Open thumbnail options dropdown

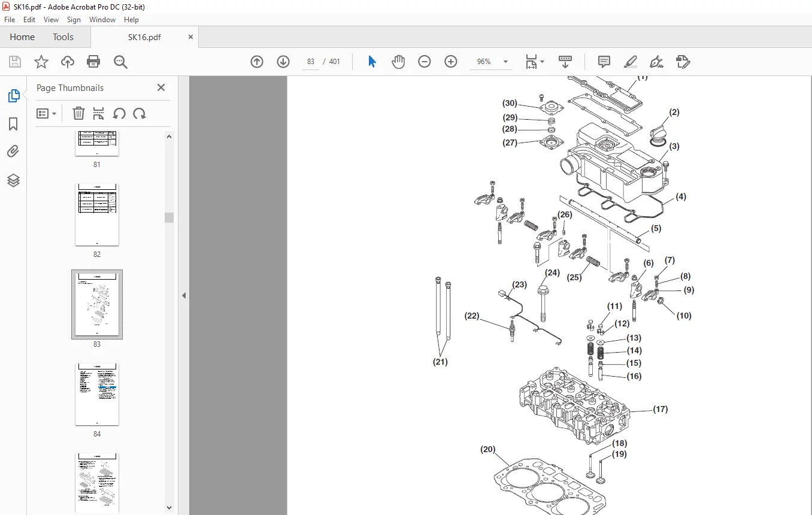pos(47,113)
